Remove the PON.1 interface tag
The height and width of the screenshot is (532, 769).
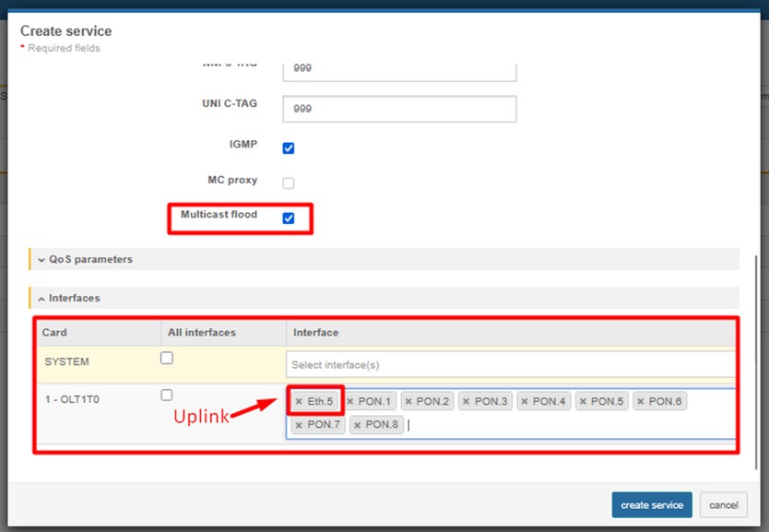click(x=350, y=402)
